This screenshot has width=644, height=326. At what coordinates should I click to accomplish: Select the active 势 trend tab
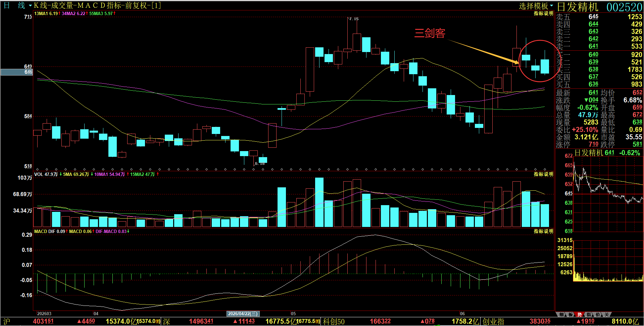(580, 315)
